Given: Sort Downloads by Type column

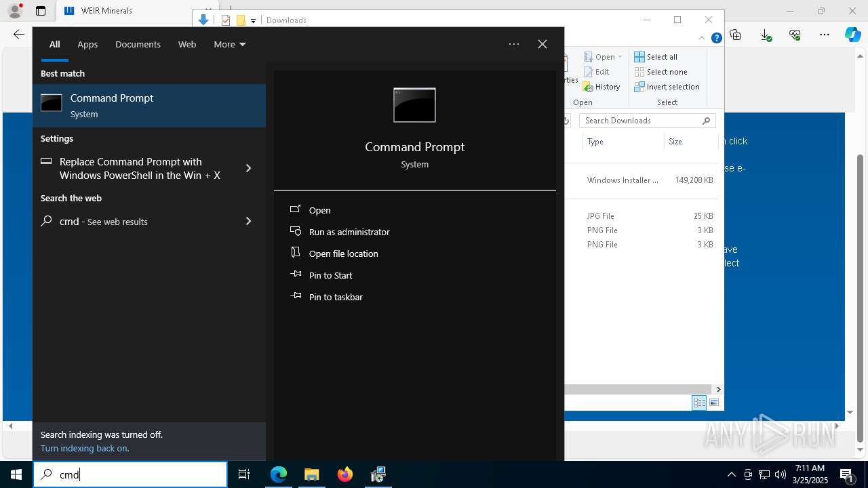Looking at the screenshot, I should [595, 142].
